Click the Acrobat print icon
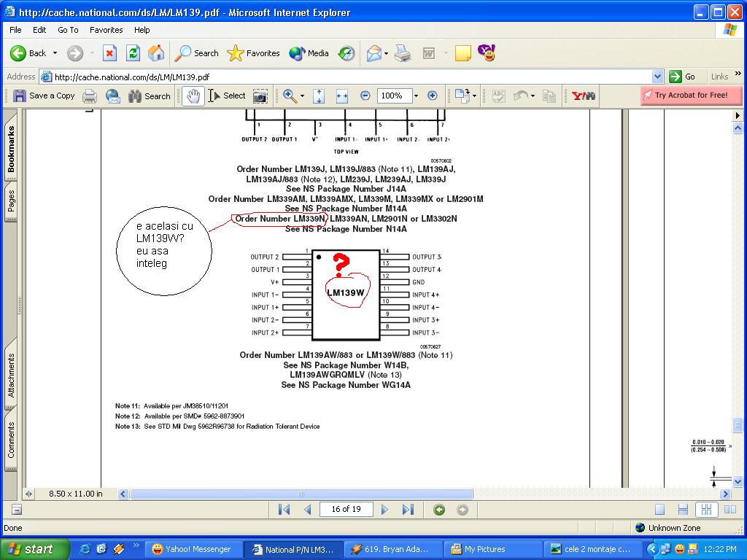 pos(90,96)
